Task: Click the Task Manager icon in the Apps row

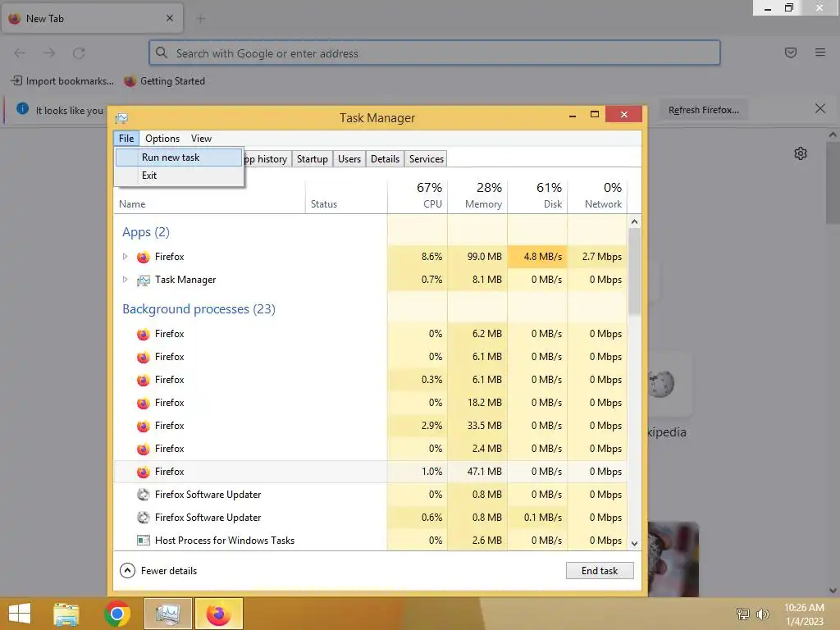Action: point(143,281)
